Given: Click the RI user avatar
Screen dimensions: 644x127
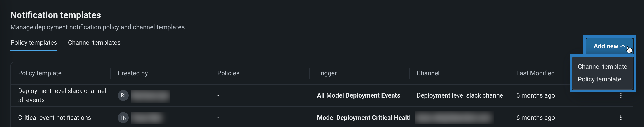Looking at the screenshot, I should (123, 95).
